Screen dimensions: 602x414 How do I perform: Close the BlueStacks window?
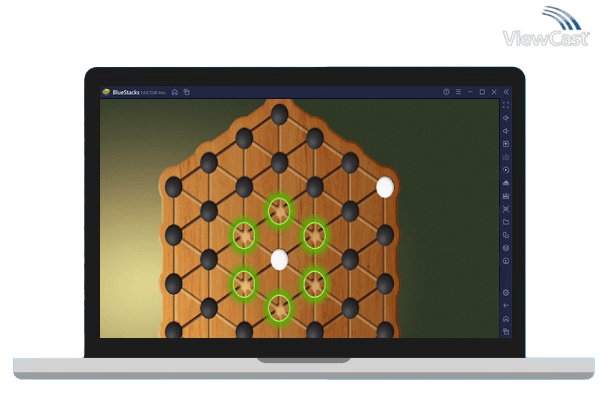point(494,92)
